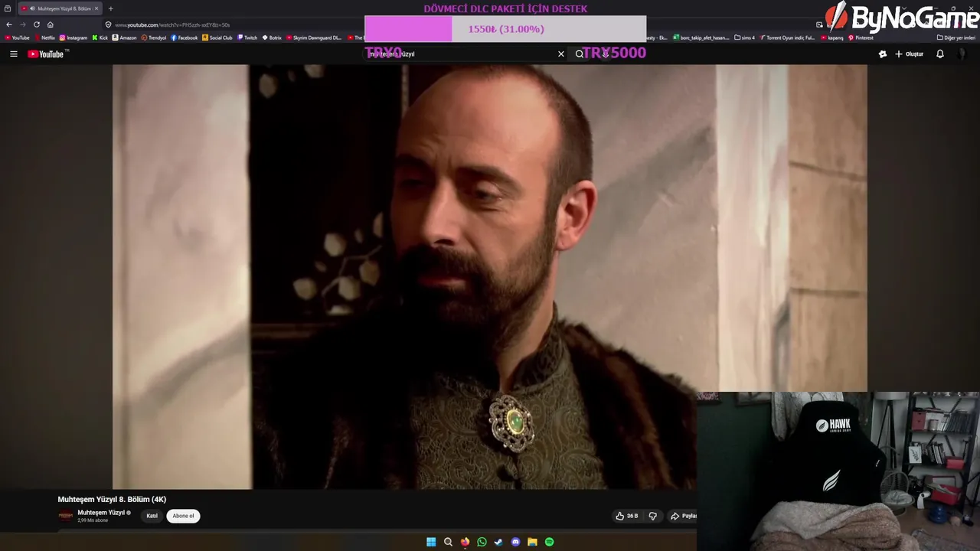Open a new browser tab with plus icon
Screen dimensions: 980x551
(110, 8)
